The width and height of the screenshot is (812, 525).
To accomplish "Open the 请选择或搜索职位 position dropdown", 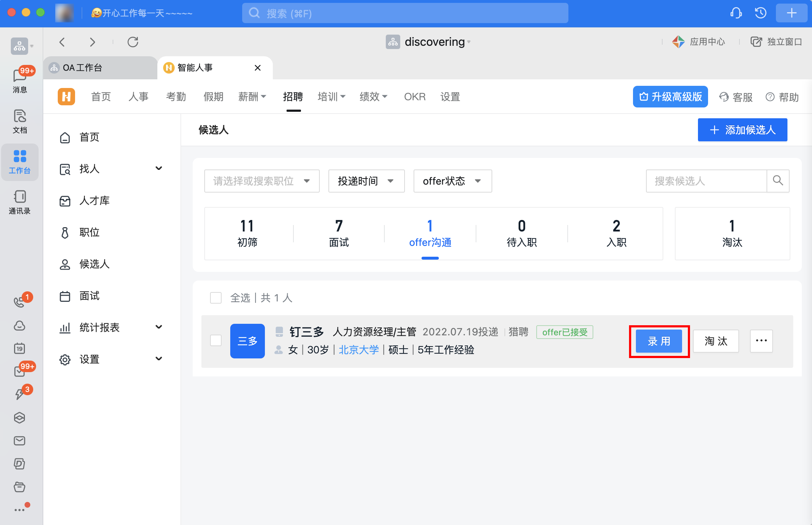I will [x=262, y=181].
